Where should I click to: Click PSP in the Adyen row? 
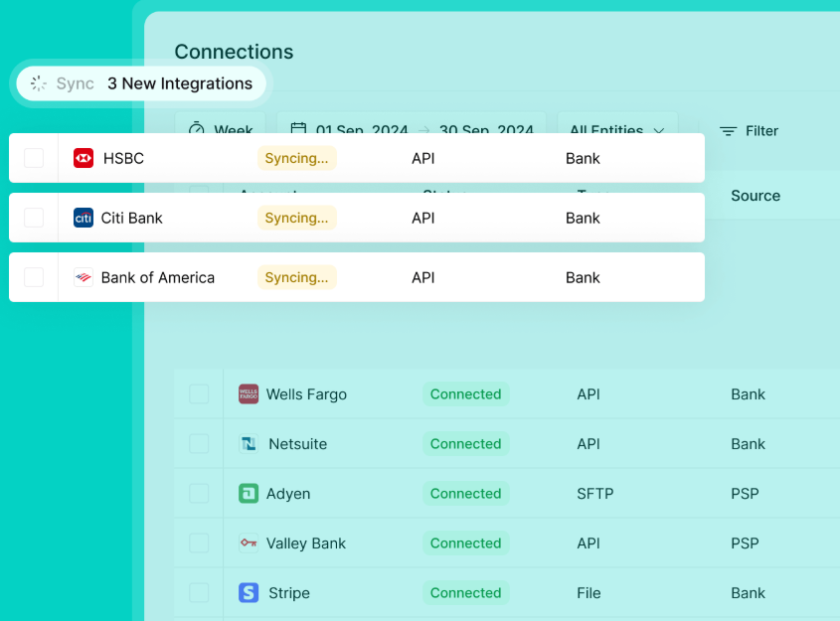[x=746, y=494]
